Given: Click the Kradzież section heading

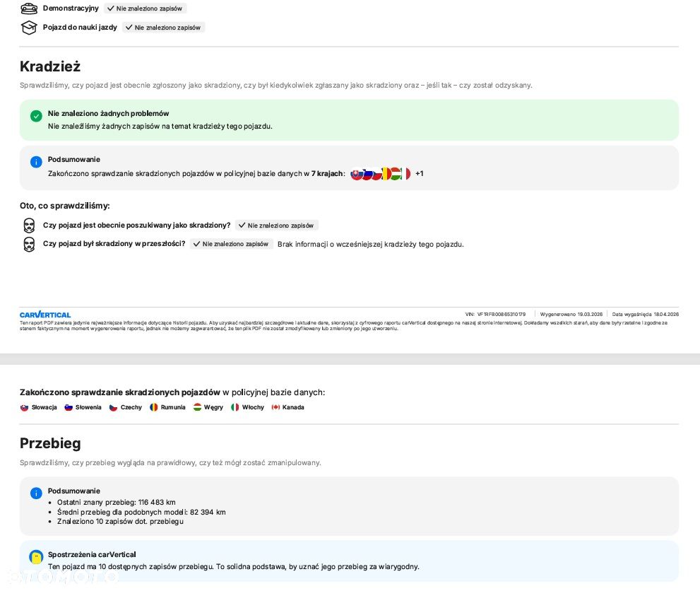Looking at the screenshot, I should coord(50,66).
